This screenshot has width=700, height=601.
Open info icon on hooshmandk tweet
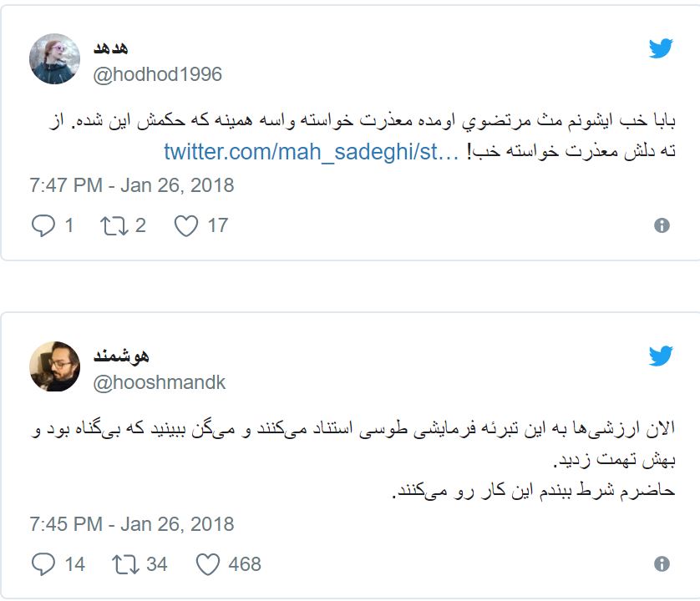point(662,564)
